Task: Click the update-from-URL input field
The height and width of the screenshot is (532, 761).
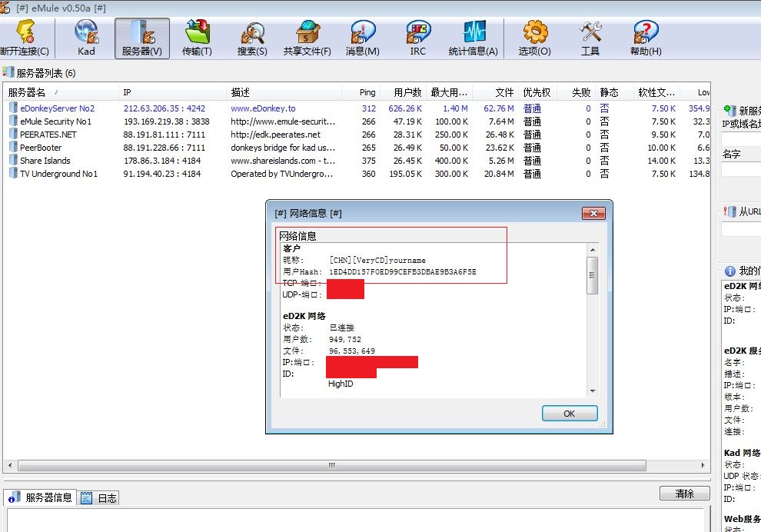Action: 741,229
